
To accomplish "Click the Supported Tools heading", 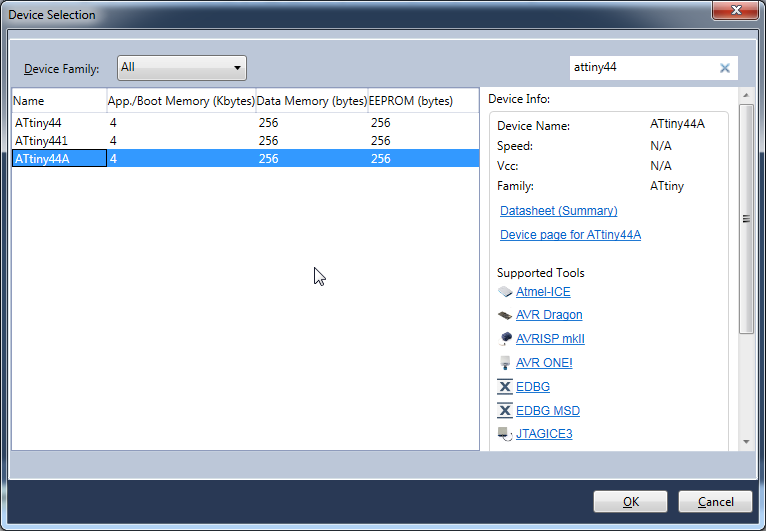I will [x=540, y=273].
